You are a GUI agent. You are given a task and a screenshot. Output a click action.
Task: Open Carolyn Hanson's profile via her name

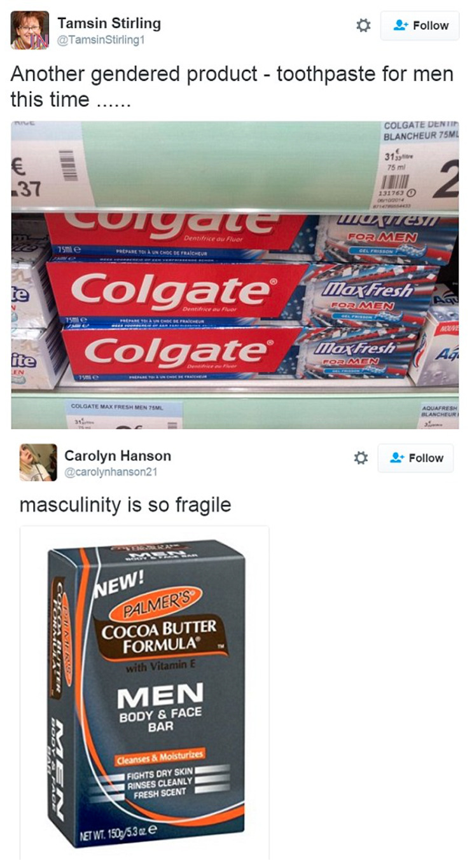coord(118,456)
